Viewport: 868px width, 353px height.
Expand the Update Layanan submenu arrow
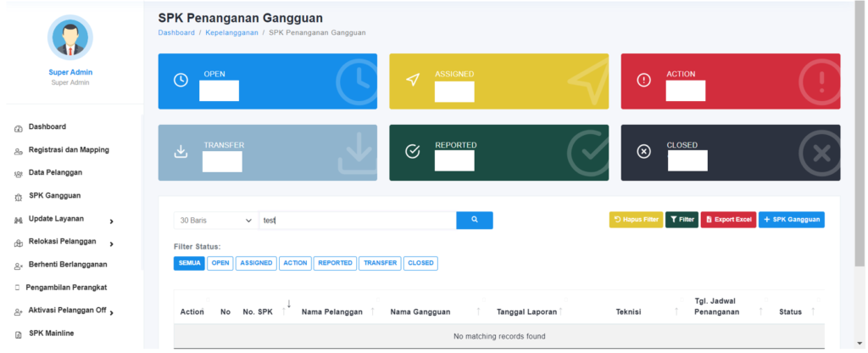click(x=111, y=221)
